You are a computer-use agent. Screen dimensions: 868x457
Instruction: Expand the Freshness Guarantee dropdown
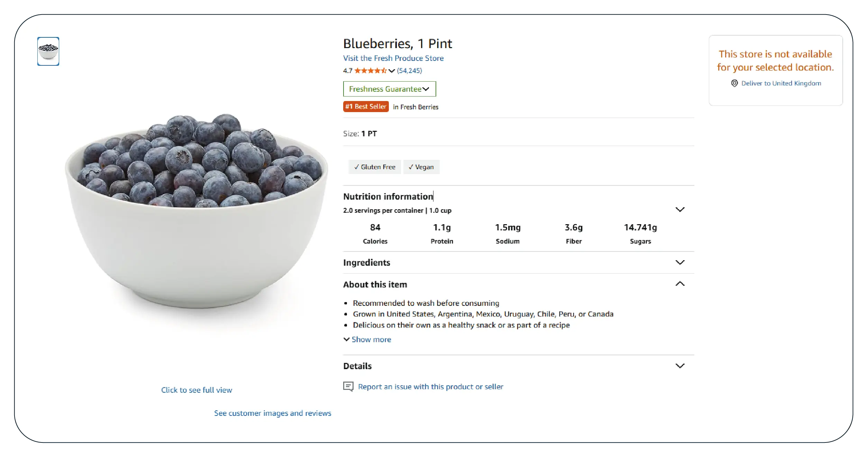pos(389,89)
